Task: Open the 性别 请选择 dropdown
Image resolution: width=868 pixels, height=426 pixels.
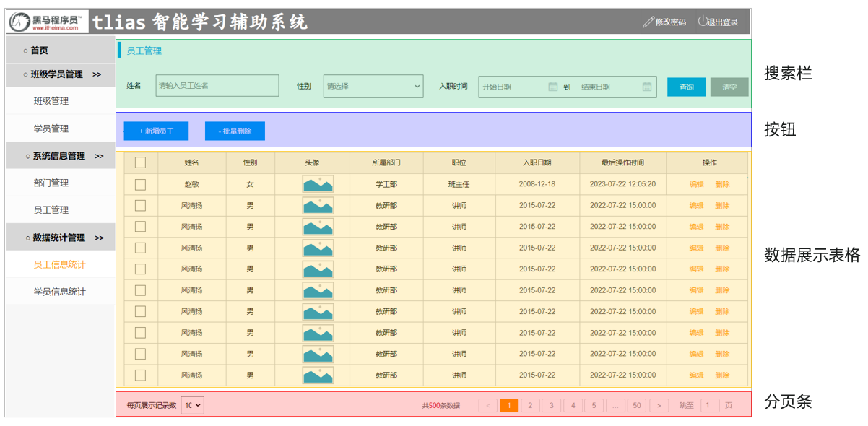Action: [373, 86]
